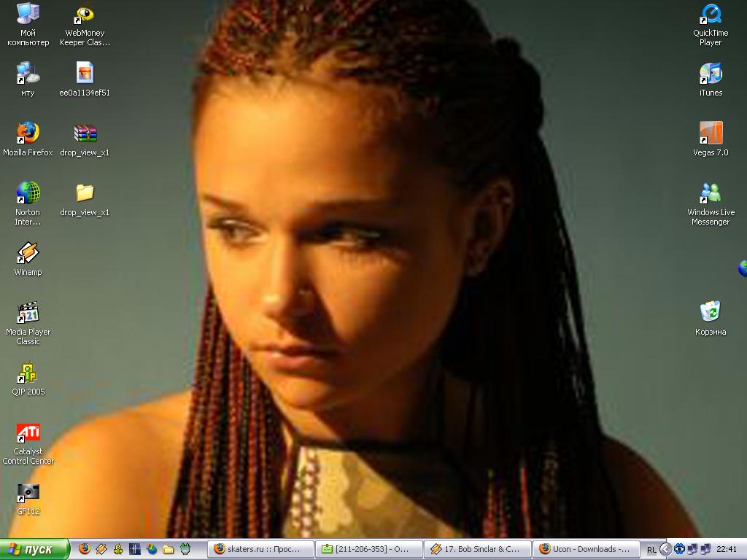This screenshot has width=747, height=560.
Task: Click the Firefox quick launch icon
Action: [x=85, y=549]
